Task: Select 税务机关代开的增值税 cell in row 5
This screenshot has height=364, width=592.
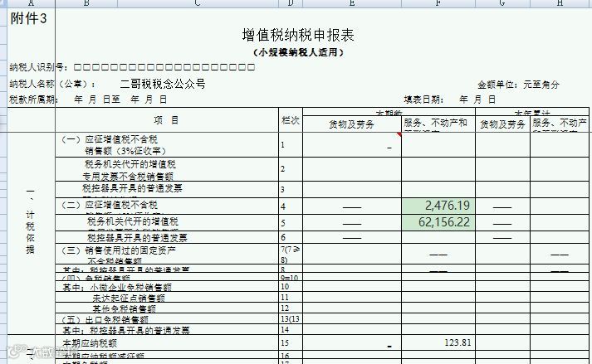Action: pyautogui.click(x=167, y=223)
